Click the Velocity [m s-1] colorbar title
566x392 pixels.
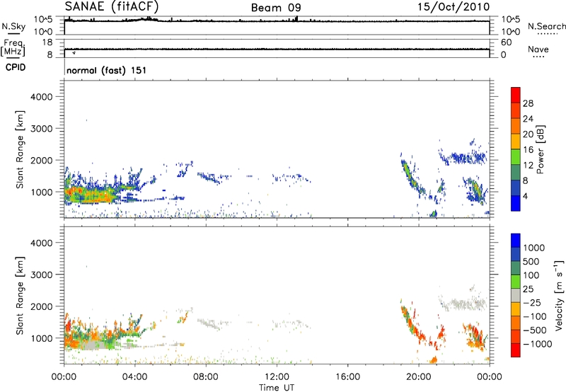pos(559,295)
